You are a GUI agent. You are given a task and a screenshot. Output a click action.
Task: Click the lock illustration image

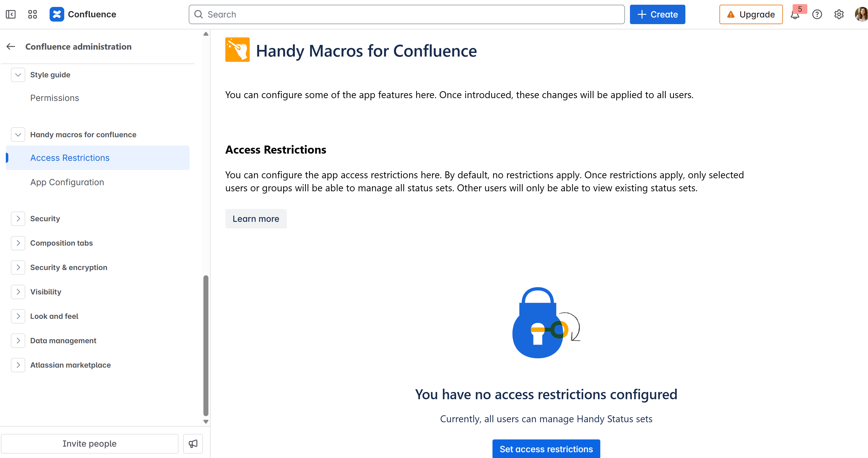click(x=546, y=322)
